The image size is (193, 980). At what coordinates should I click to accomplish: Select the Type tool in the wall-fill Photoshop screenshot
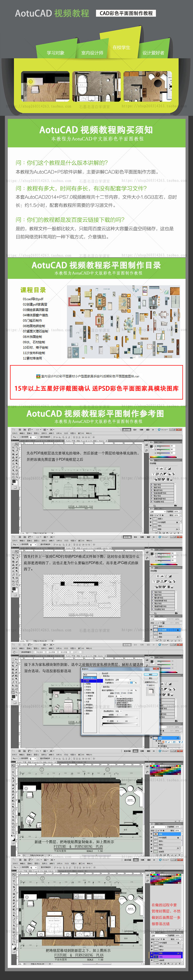click(17, 467)
